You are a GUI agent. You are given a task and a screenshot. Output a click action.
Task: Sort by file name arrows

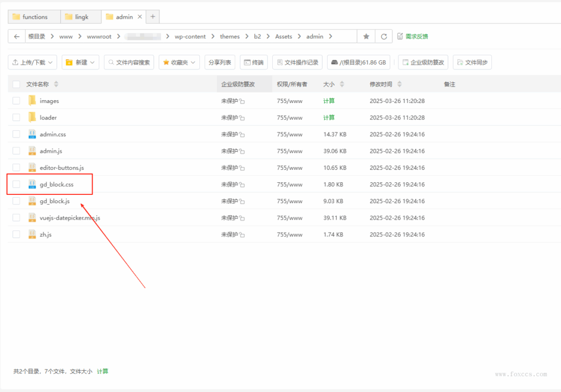[56, 84]
